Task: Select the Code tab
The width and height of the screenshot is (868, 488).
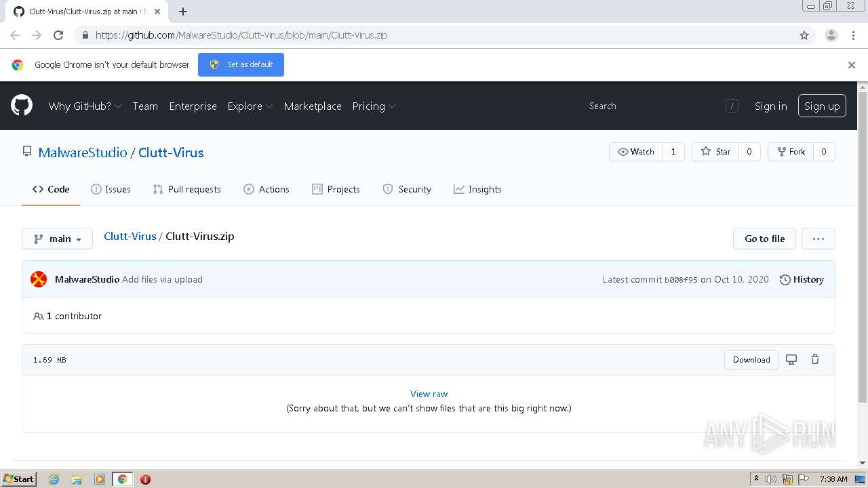Action: 51,189
